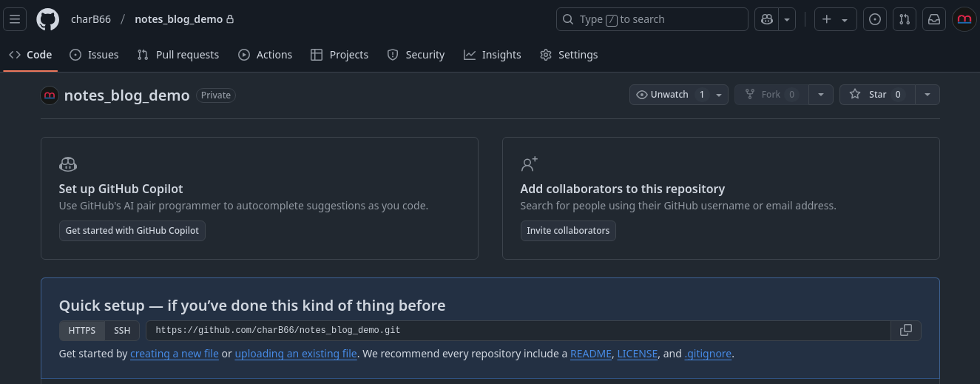The height and width of the screenshot is (384, 980).
Task: Switch to the Actions tab
Action: click(x=265, y=55)
